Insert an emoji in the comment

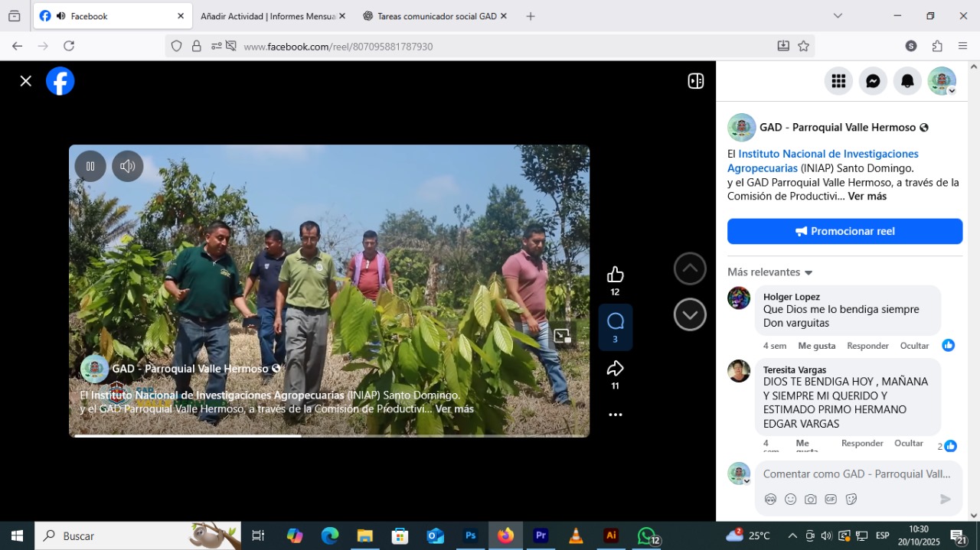(x=790, y=500)
